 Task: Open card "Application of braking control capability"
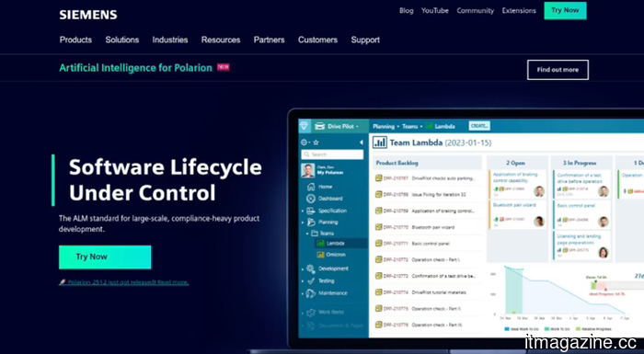pyautogui.click(x=517, y=184)
